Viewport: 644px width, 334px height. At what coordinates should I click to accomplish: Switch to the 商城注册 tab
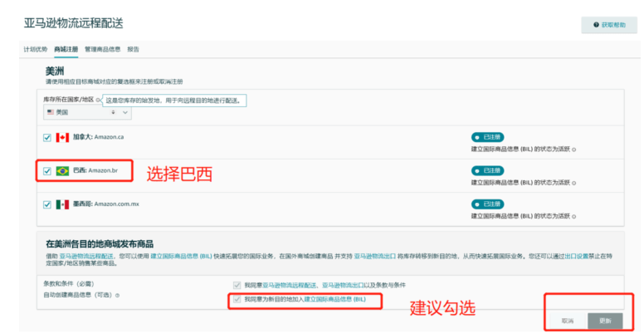(66, 49)
